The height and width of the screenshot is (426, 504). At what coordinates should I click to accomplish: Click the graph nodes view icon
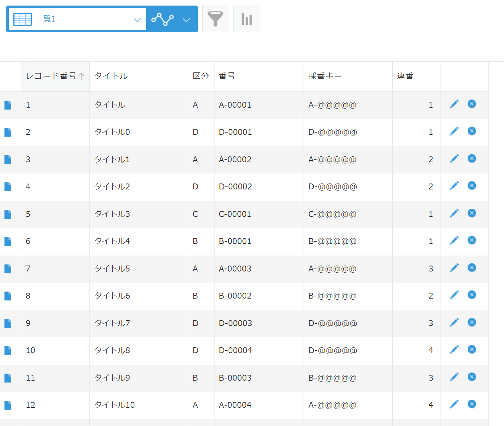(163, 19)
